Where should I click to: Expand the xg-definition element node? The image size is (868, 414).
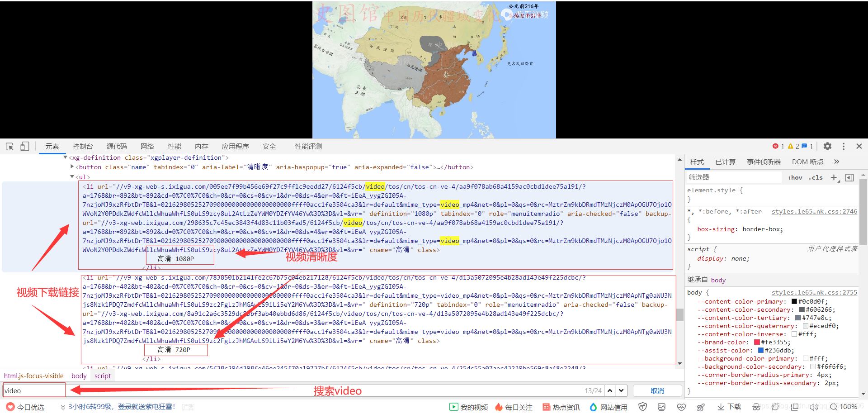[66, 157]
